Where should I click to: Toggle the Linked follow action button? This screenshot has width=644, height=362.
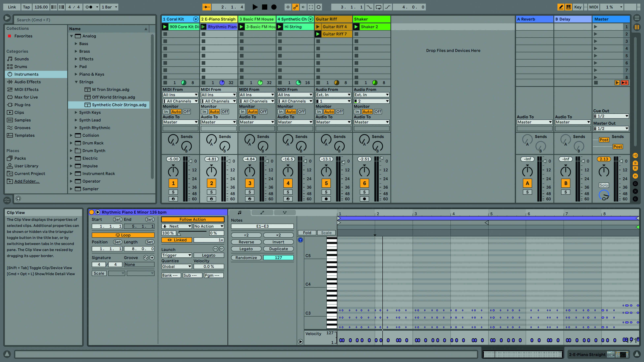(177, 240)
